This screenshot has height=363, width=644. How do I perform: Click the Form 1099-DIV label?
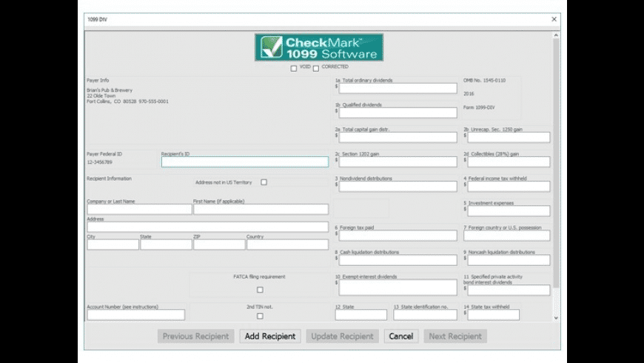(479, 107)
